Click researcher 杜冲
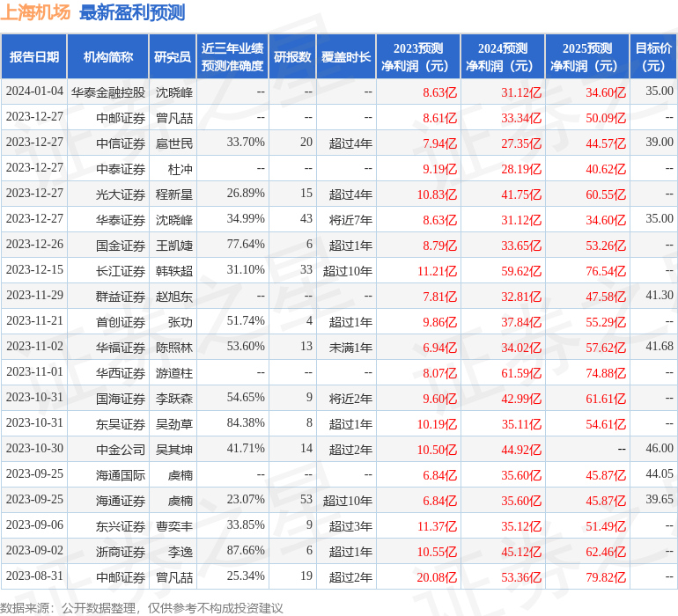The height and width of the screenshot is (616, 678). [x=181, y=169]
